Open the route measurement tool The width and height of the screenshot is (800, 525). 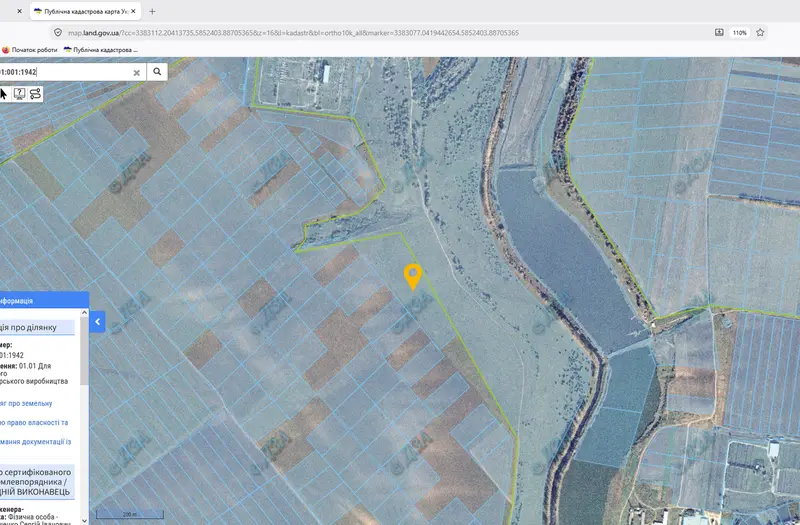35,94
